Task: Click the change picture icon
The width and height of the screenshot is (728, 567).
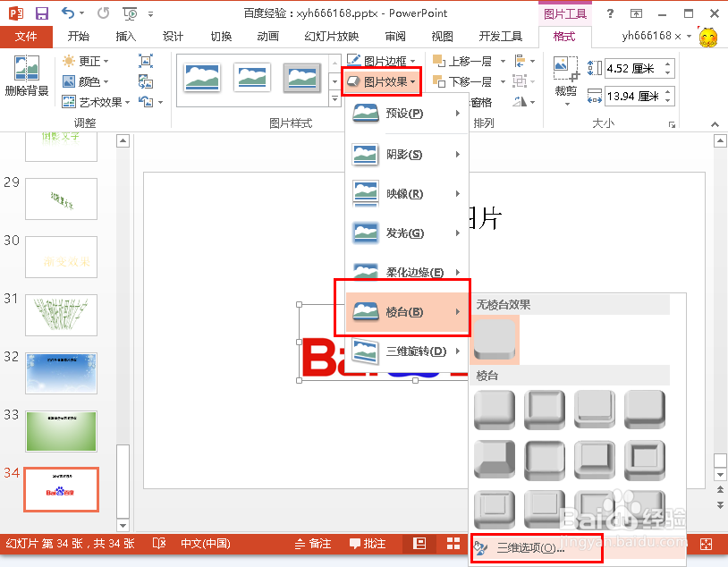Action: [146, 81]
